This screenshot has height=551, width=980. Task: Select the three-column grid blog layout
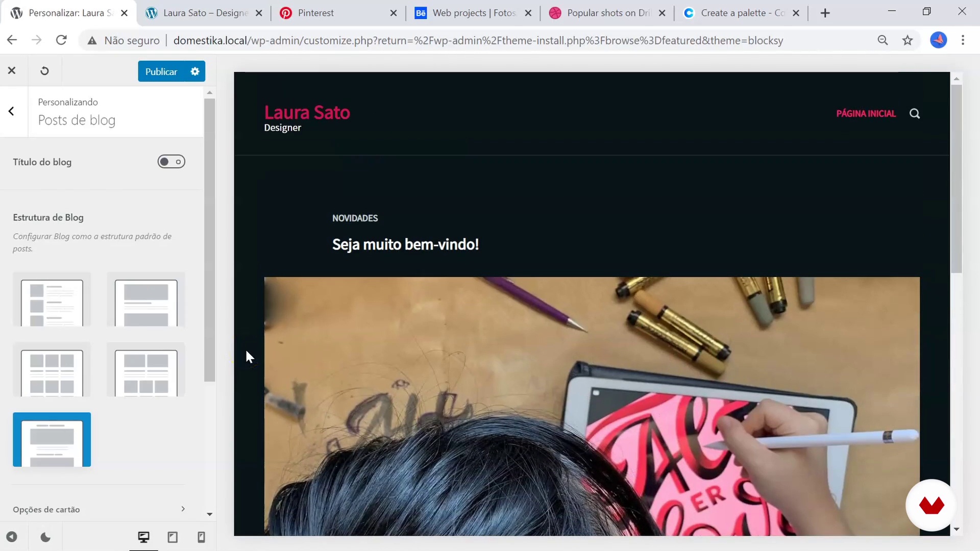pos(52,369)
